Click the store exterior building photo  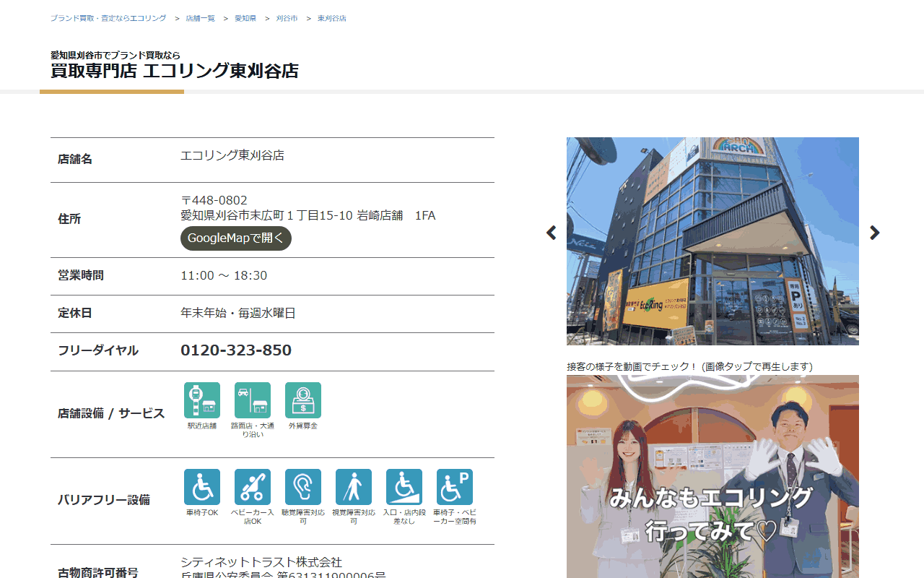tap(712, 241)
